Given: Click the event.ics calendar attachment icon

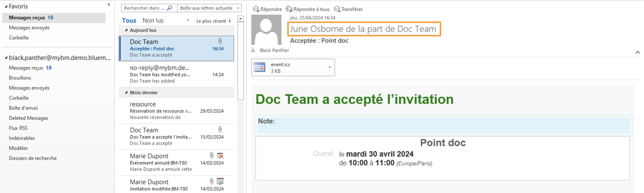Looking at the screenshot, I should click(260, 67).
